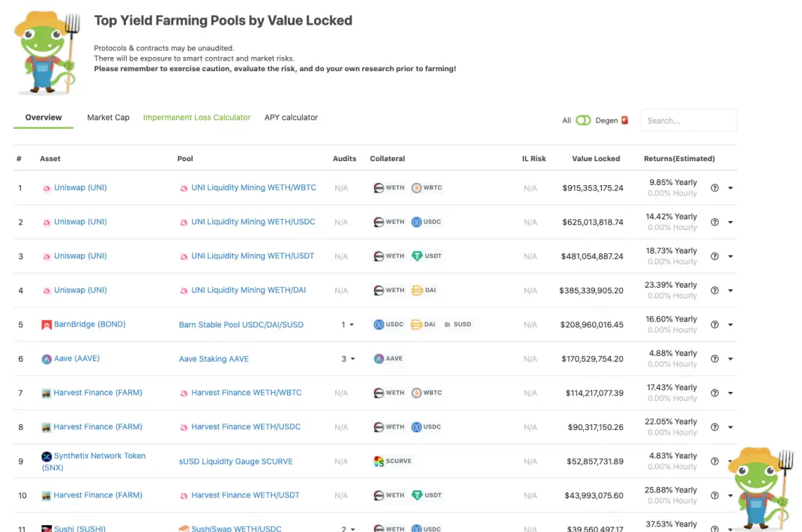Open the Aave (AAVE) asset link
Image resolution: width=802 pixels, height=532 pixels.
point(76,358)
